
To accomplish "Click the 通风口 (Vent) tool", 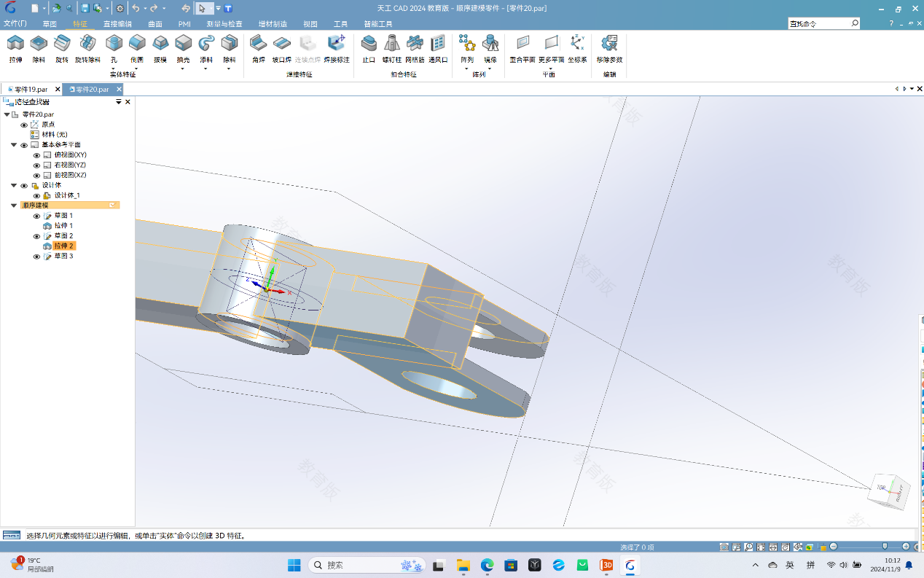I will click(x=438, y=48).
